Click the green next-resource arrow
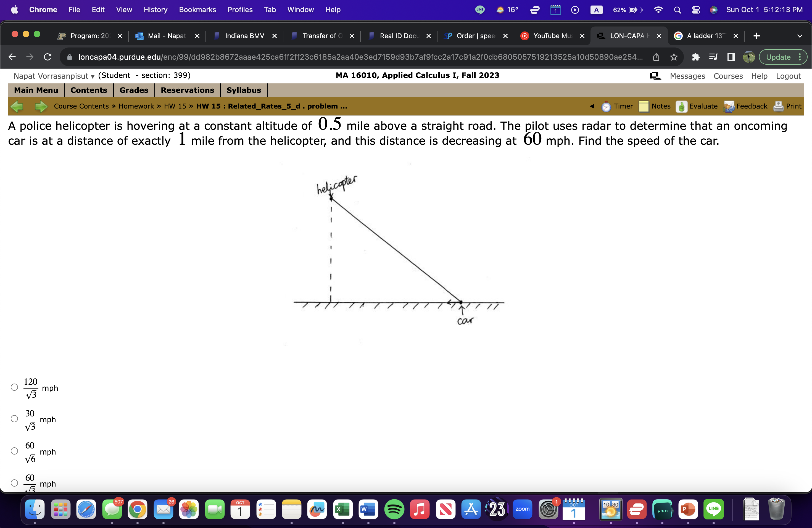This screenshot has height=528, width=812. (x=41, y=106)
